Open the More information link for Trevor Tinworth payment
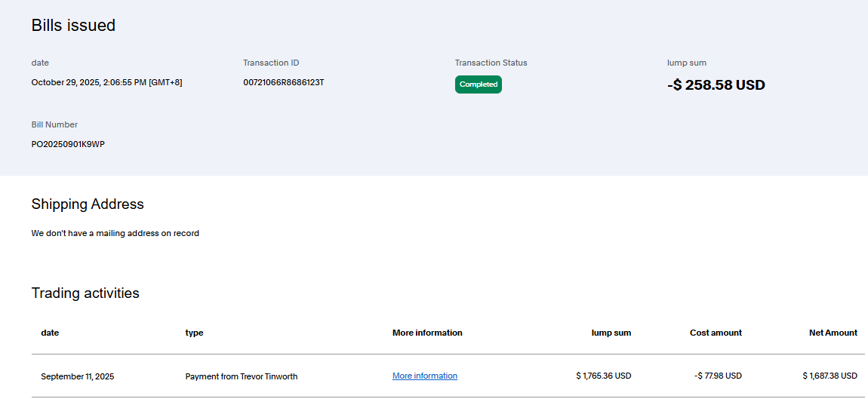 coord(424,376)
